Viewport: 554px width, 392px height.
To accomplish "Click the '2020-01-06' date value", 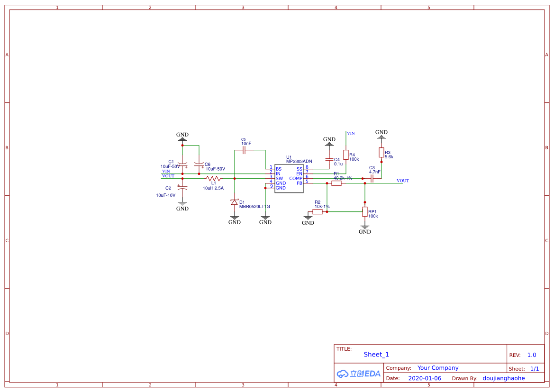I will pos(425,378).
